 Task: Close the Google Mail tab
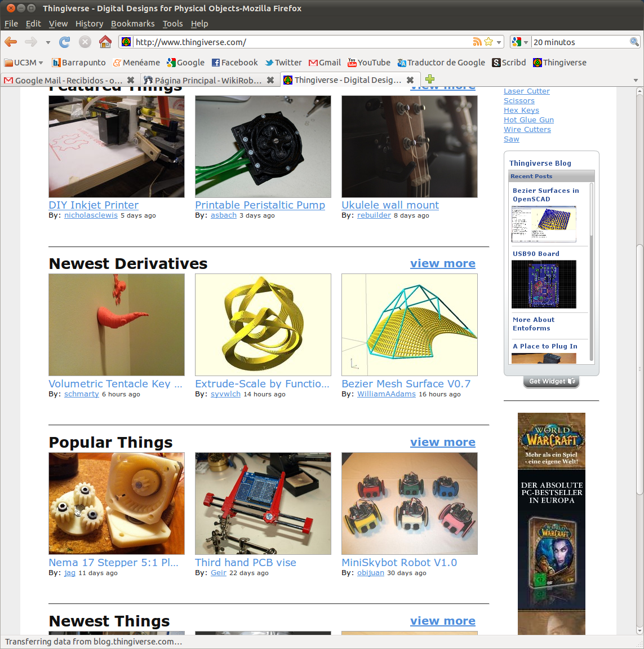tap(131, 80)
